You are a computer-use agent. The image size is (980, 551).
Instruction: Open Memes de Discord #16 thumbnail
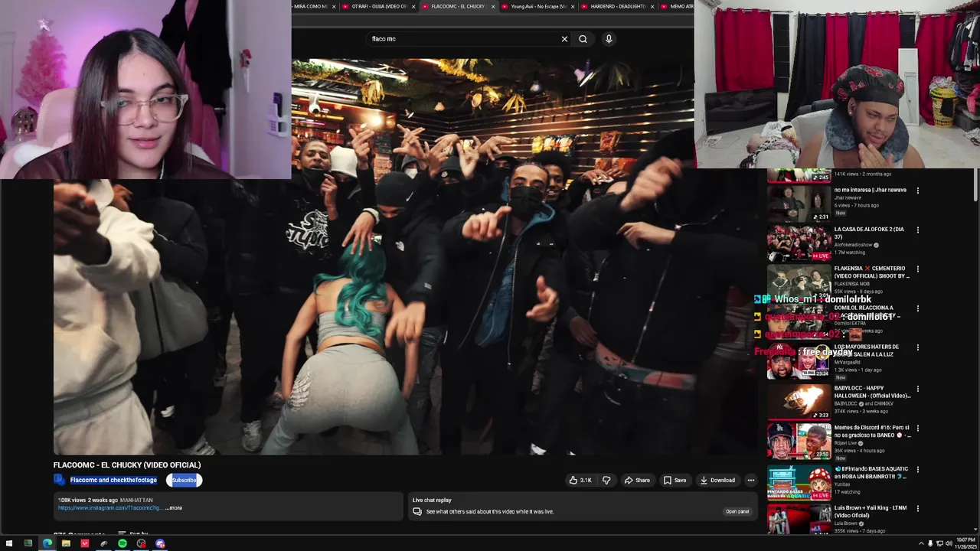799,442
